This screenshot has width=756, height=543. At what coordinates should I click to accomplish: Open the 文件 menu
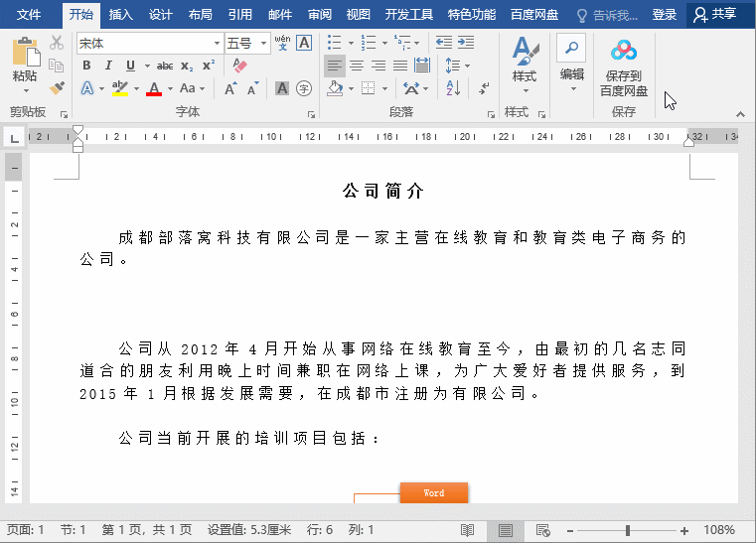coord(29,15)
